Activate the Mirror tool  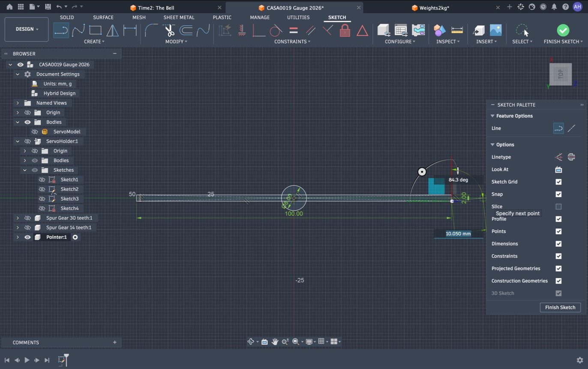pyautogui.click(x=112, y=30)
